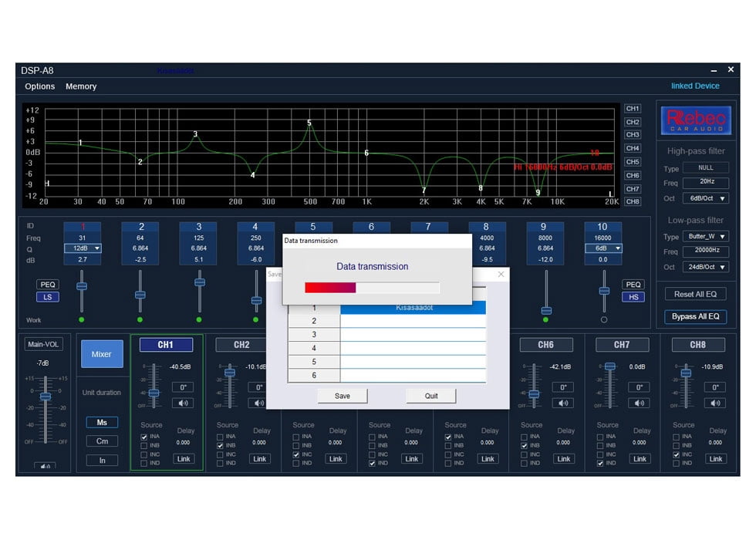Select the CH4 tab beside the EQ graph

[633, 149]
